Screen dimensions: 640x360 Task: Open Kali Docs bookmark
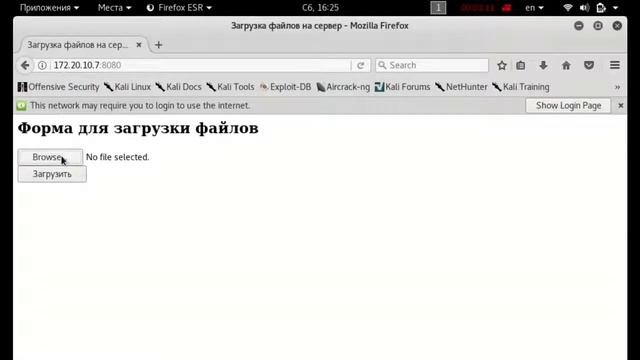(x=178, y=87)
